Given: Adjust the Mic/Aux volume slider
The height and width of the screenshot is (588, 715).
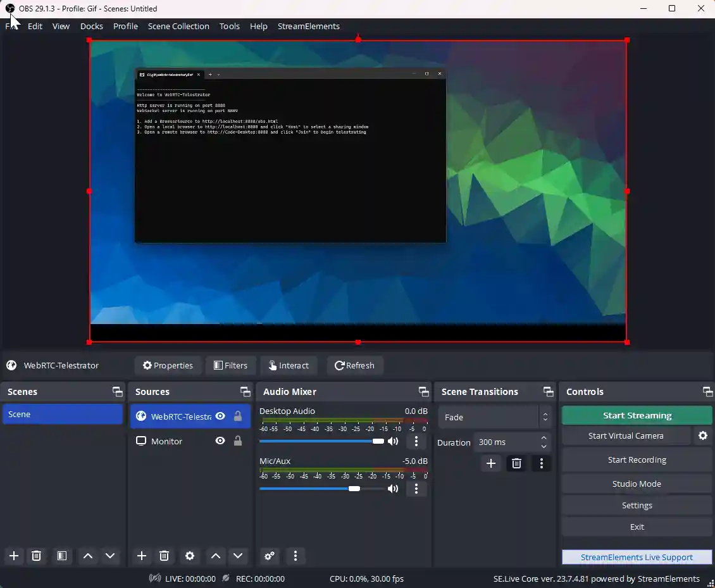Looking at the screenshot, I should pos(354,489).
